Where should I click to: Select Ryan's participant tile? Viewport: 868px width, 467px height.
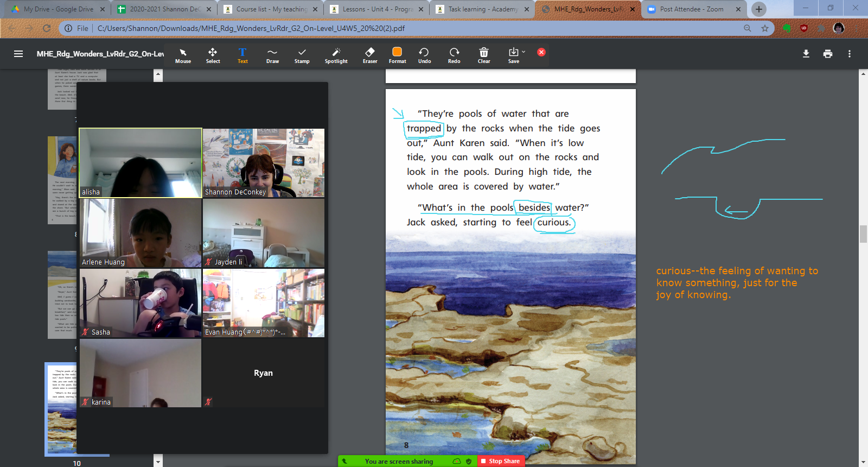264,373
